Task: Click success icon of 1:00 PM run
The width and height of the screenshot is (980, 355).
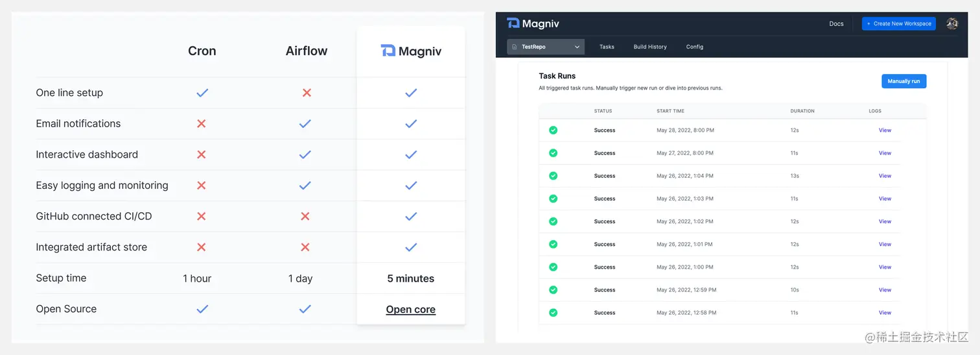Action: [x=553, y=267]
